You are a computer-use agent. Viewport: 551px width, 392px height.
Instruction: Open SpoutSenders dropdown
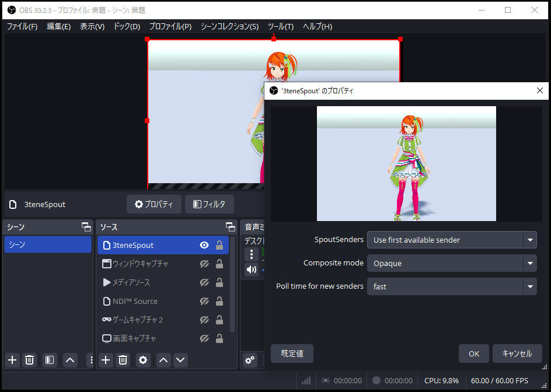point(452,240)
